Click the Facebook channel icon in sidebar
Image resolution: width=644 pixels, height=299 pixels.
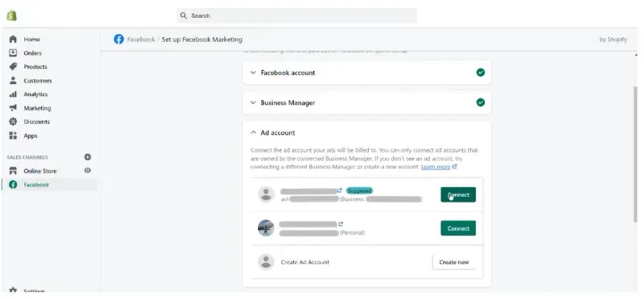13,184
